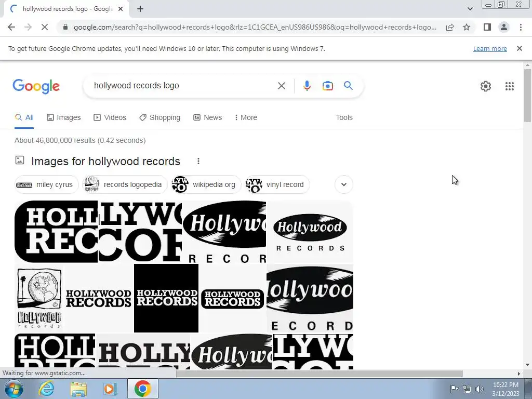Open the Google apps grid
Viewport: 532px width, 399px height.
pos(509,86)
